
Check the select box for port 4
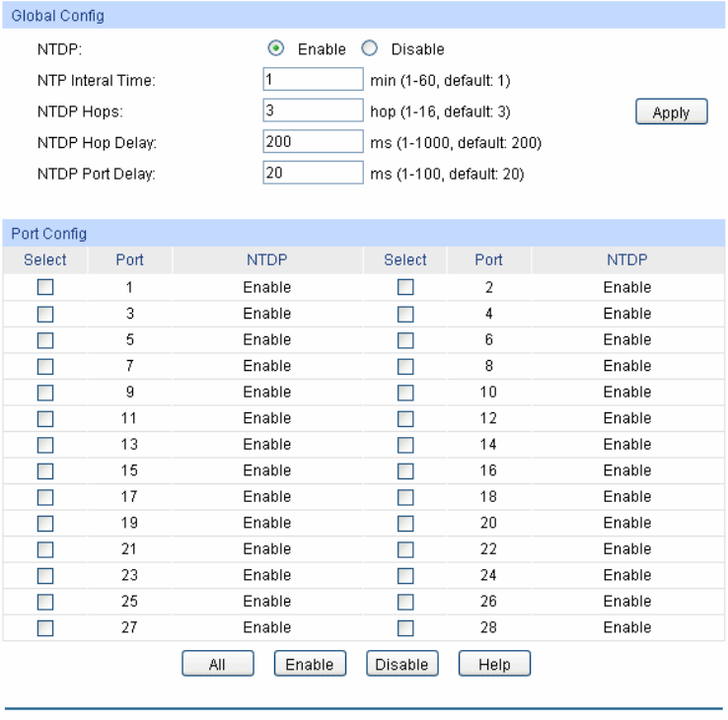[405, 314]
